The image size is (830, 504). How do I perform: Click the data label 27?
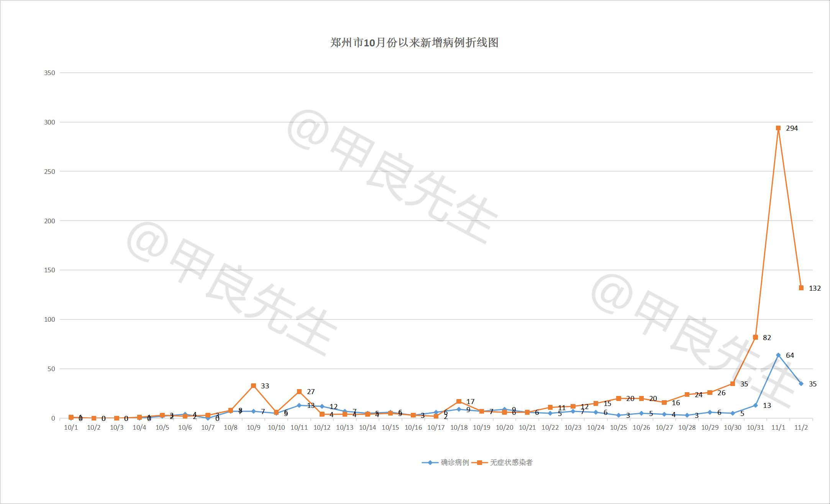point(311,392)
